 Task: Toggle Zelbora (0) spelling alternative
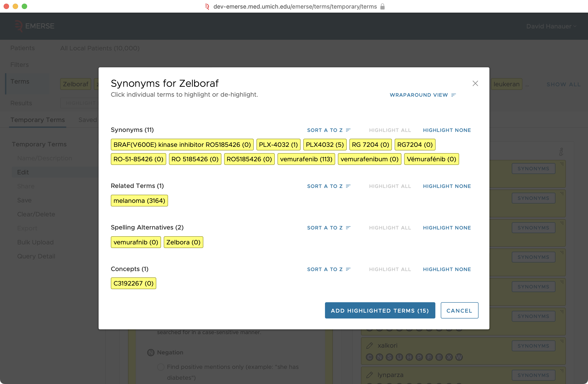coord(183,242)
